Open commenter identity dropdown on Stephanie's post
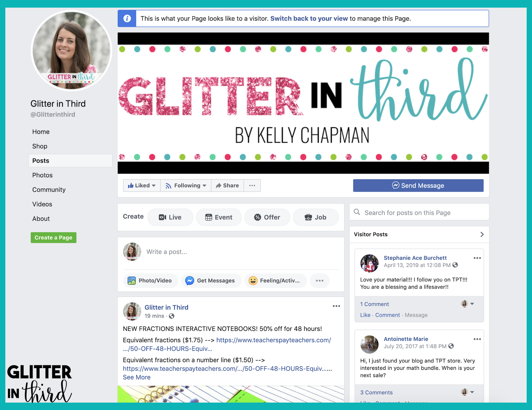This screenshot has height=410, width=532. click(467, 304)
